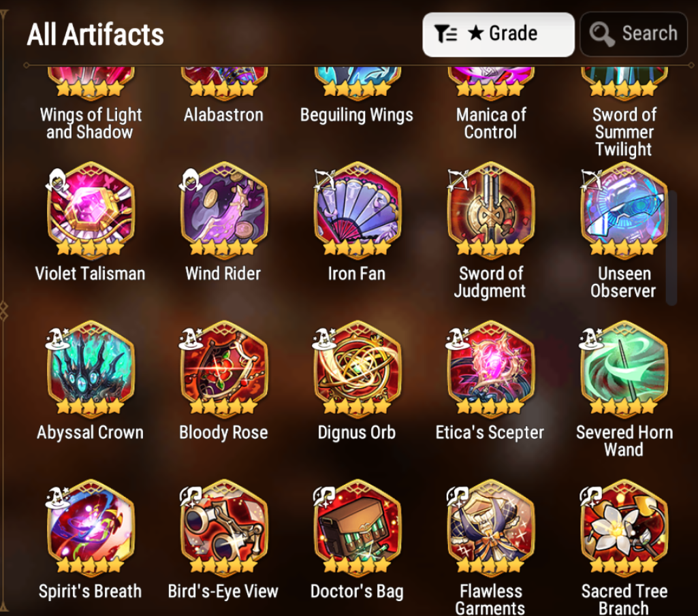The image size is (698, 616).
Task: Pick the Sacred Tree Branch artifact
Action: [x=624, y=528]
